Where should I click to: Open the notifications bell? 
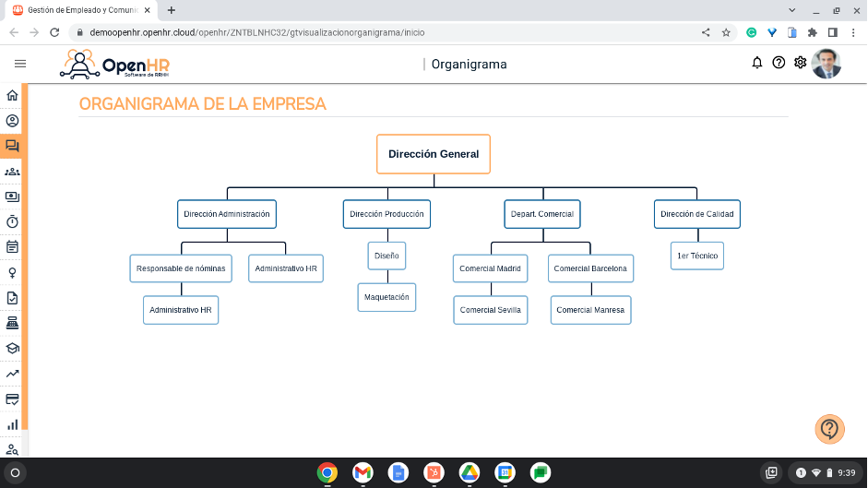[757, 63]
